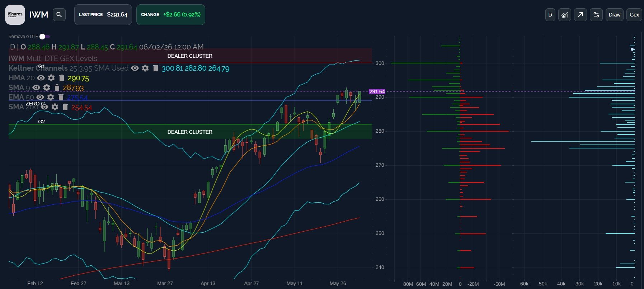Click Keltner value 300.81
644x289 pixels.
pyautogui.click(x=172, y=68)
